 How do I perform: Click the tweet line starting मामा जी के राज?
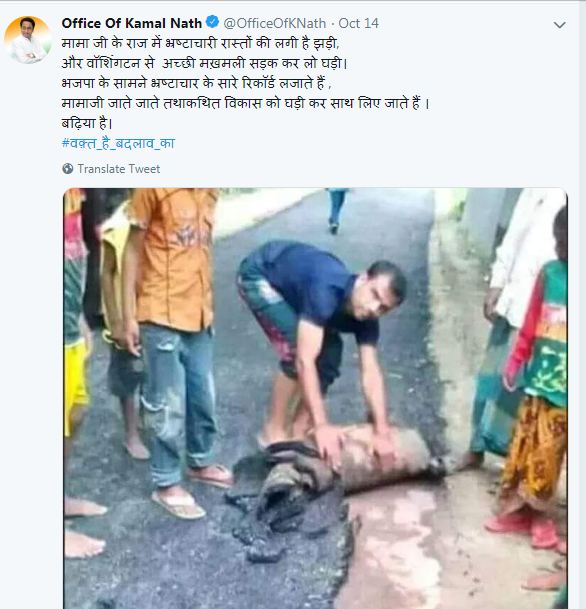tap(200, 43)
